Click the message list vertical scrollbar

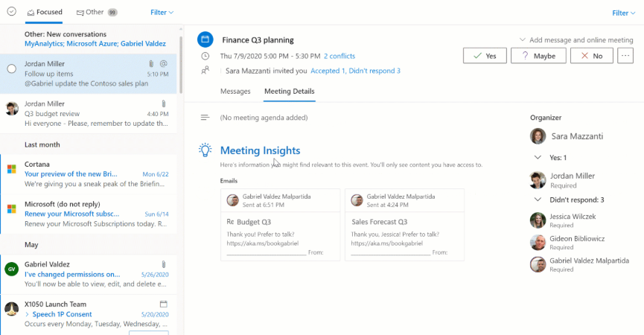(x=181, y=66)
